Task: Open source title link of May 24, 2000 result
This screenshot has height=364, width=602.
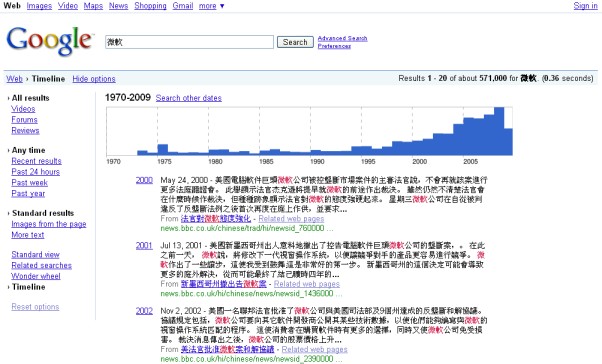Action: tap(216, 218)
